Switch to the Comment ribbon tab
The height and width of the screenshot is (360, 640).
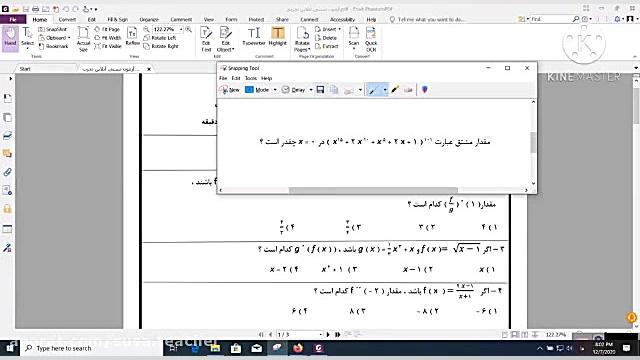[x=181, y=19]
